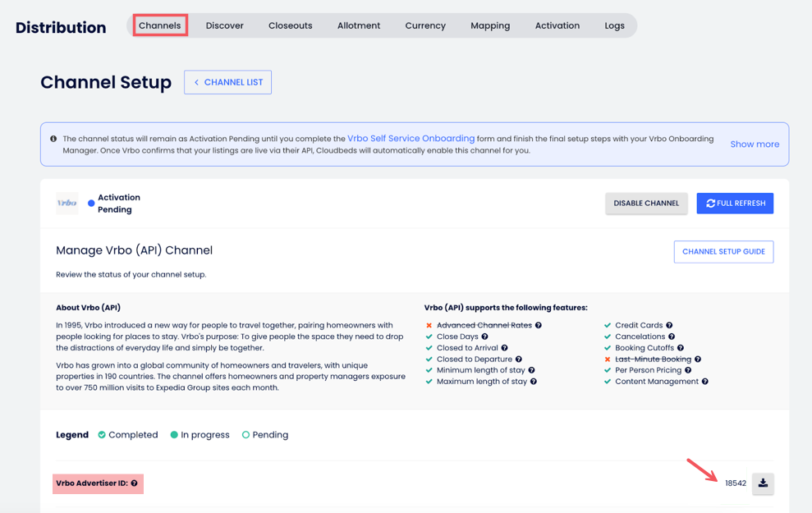Click help icon next to Per Person Pricing
The width and height of the screenshot is (812, 513).
coord(688,370)
